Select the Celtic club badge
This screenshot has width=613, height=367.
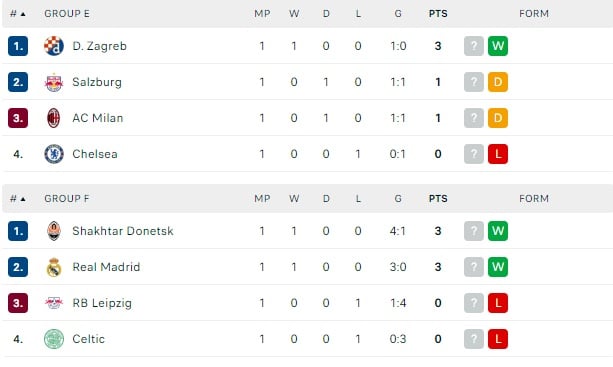(54, 339)
